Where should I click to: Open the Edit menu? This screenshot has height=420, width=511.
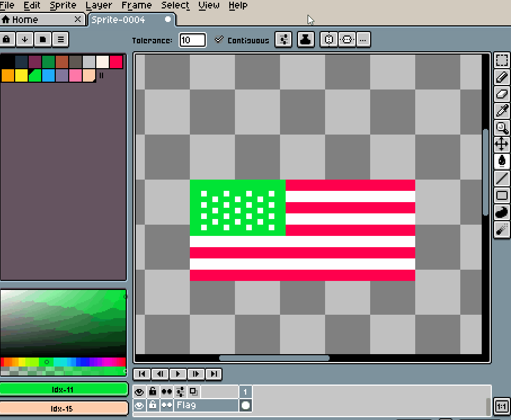click(32, 5)
